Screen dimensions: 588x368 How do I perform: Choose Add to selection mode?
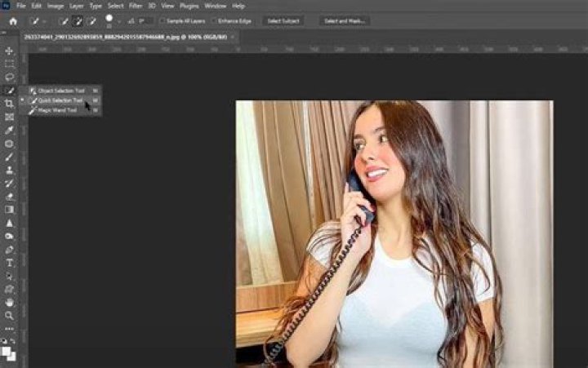point(78,20)
